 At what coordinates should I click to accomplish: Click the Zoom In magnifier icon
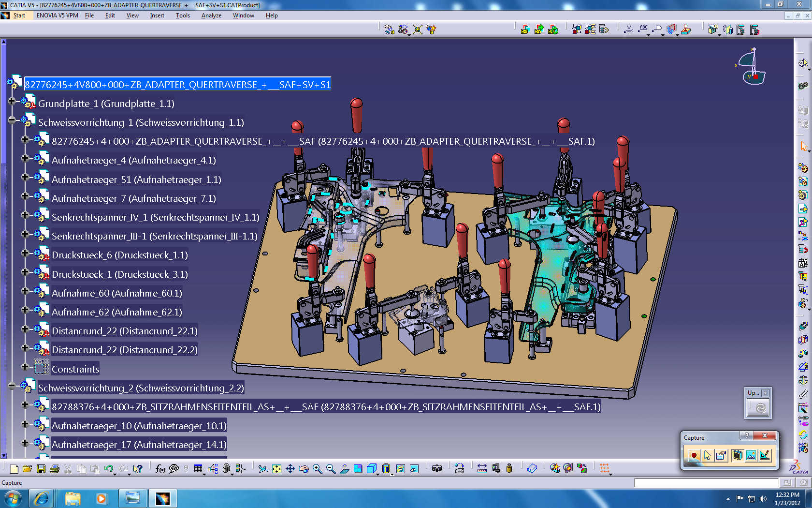[x=317, y=468]
